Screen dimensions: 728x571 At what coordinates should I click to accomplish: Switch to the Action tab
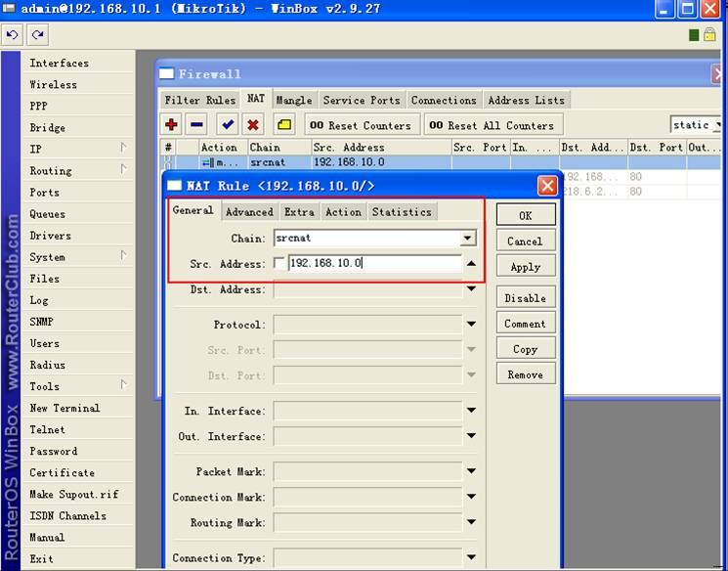tap(343, 212)
